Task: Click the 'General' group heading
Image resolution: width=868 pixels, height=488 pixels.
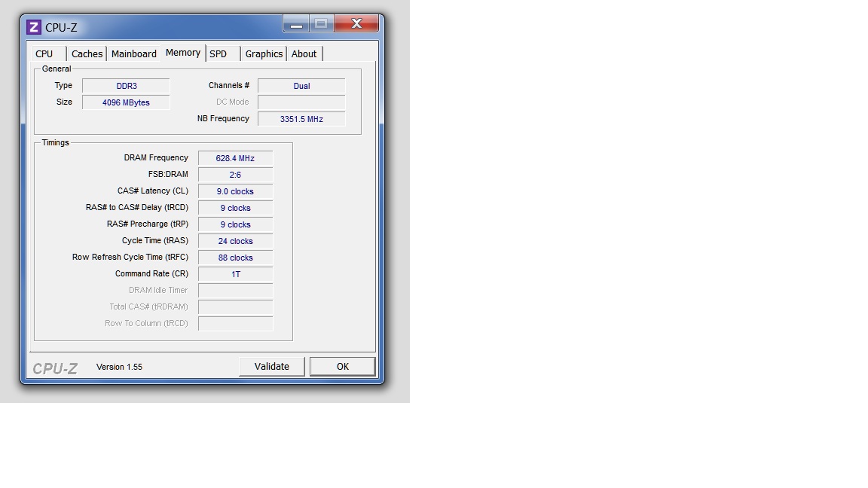Action: pos(57,69)
